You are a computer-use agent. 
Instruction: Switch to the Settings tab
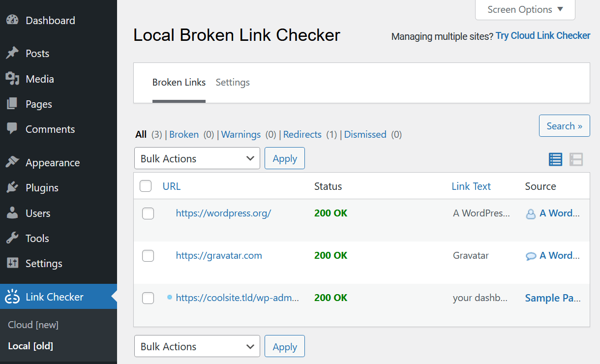tap(233, 82)
